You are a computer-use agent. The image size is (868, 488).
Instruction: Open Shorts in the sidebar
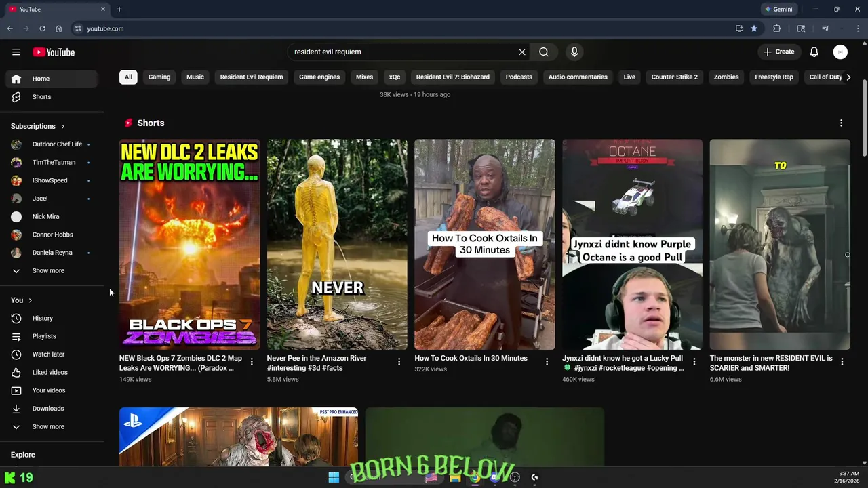(x=52, y=97)
